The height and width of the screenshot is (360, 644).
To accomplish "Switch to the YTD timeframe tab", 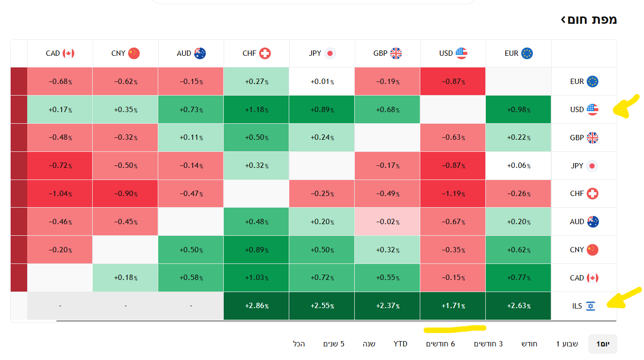I will (400, 344).
